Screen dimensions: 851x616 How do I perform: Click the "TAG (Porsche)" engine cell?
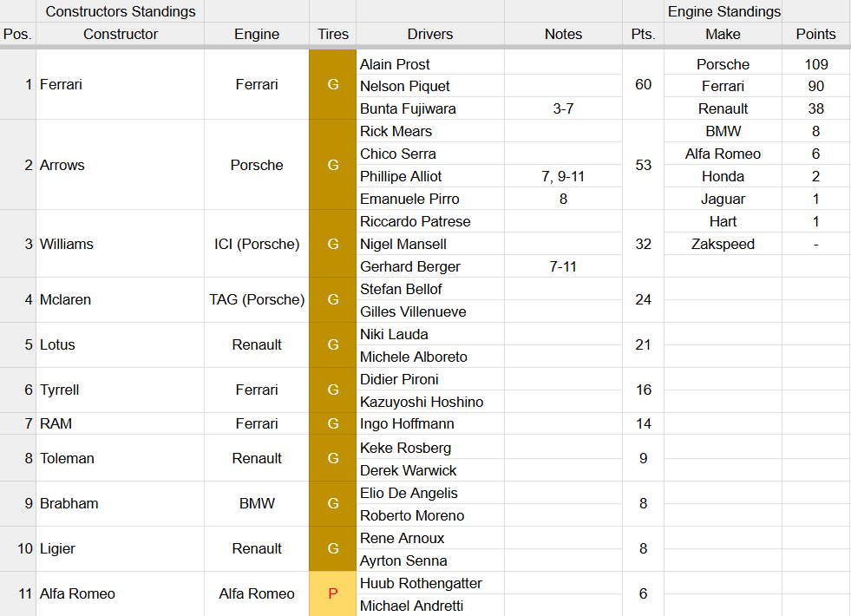(x=257, y=299)
